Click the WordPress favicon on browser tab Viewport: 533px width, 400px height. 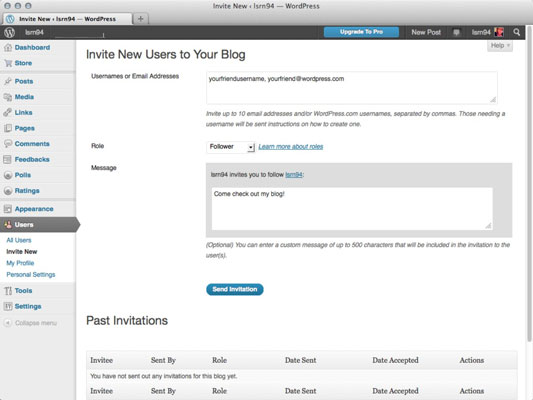coord(10,19)
